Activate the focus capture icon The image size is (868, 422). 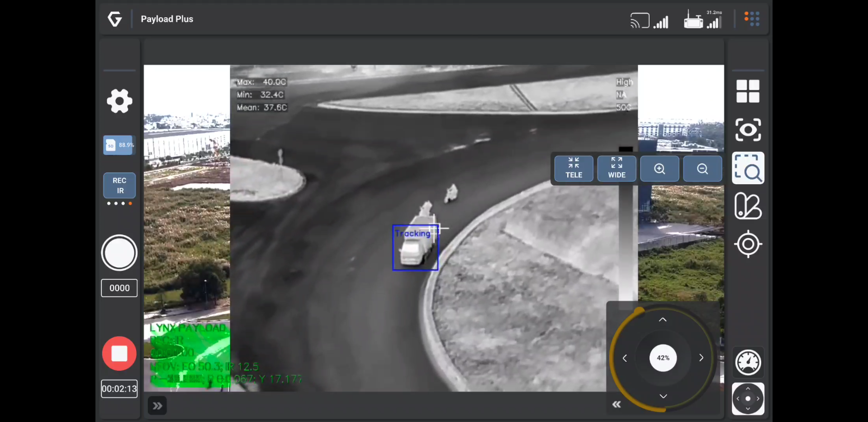[748, 130]
